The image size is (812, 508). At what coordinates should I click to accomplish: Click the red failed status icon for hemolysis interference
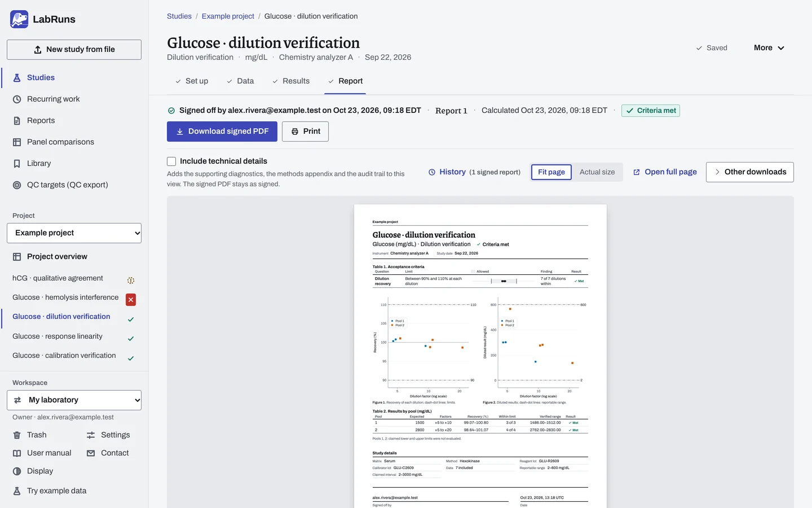point(131,300)
